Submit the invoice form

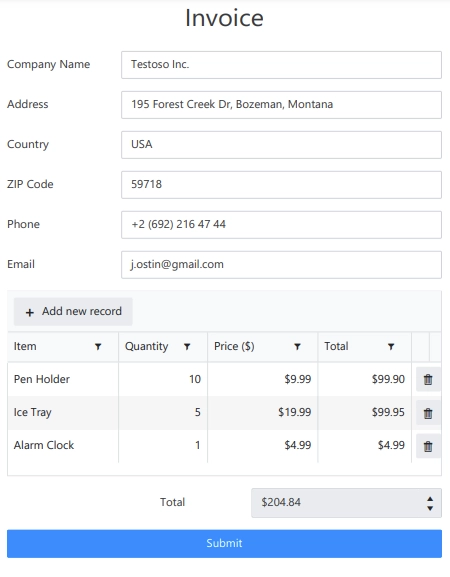224,544
